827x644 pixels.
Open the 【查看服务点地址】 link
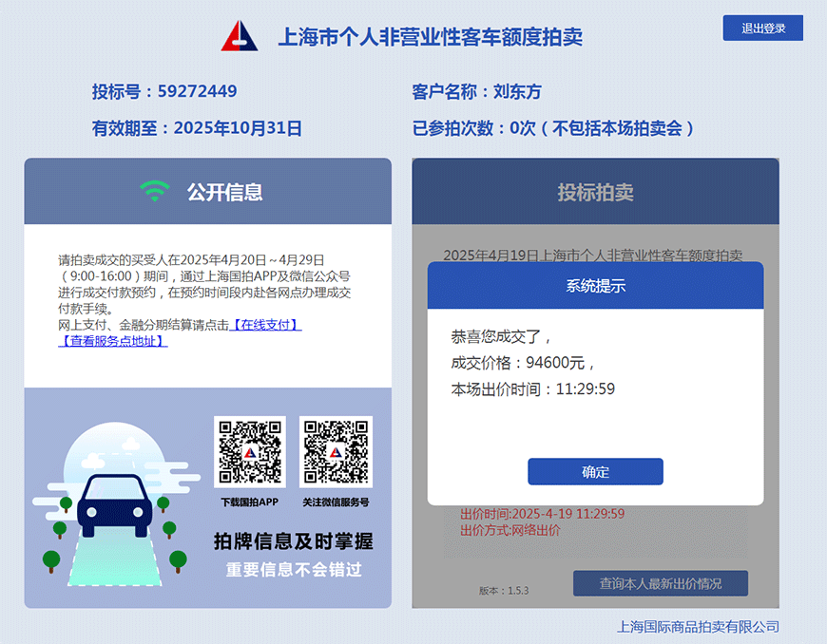point(113,341)
